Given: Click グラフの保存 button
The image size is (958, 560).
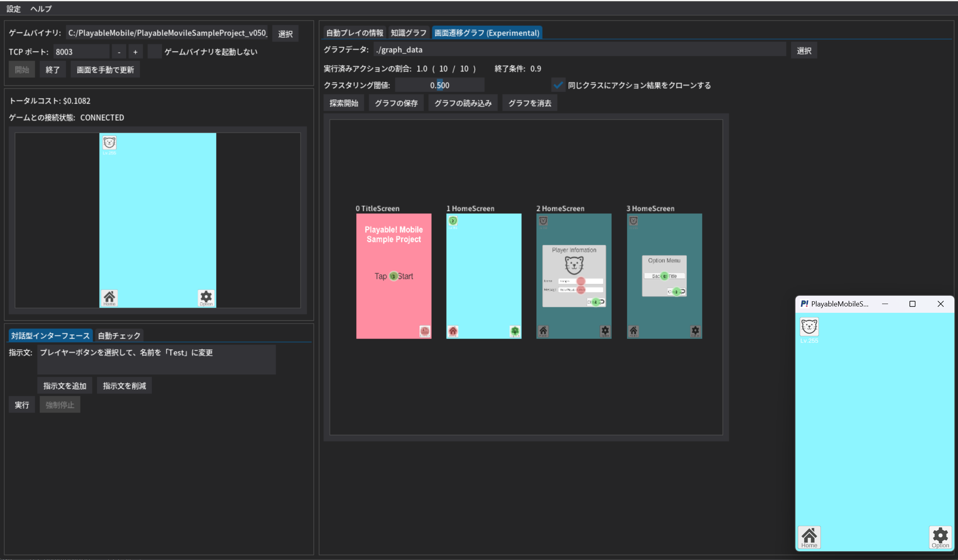Looking at the screenshot, I should point(396,103).
